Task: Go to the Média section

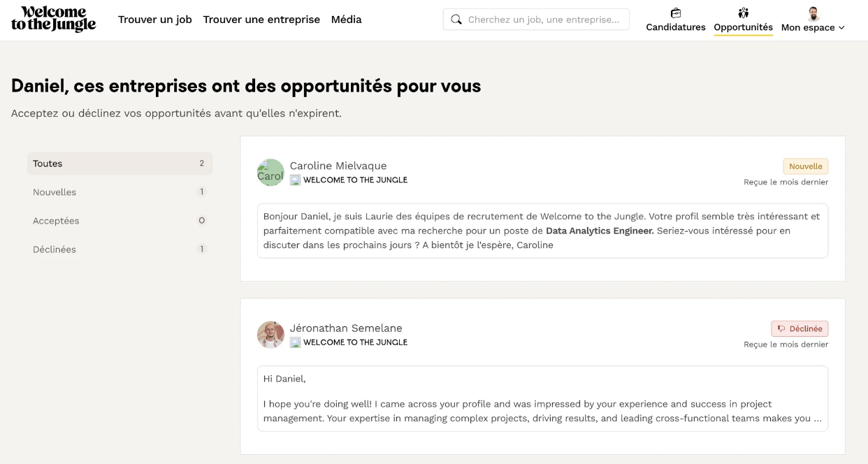Action: pyautogui.click(x=347, y=20)
